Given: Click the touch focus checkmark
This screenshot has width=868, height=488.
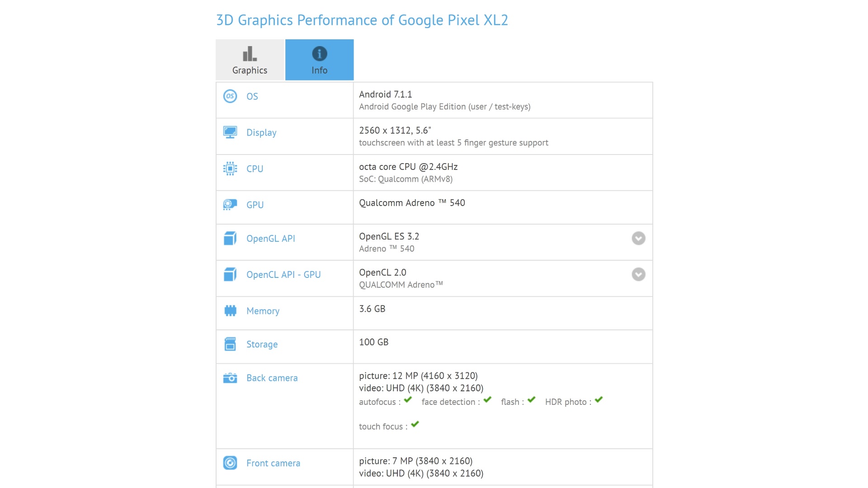Looking at the screenshot, I should coord(415,424).
